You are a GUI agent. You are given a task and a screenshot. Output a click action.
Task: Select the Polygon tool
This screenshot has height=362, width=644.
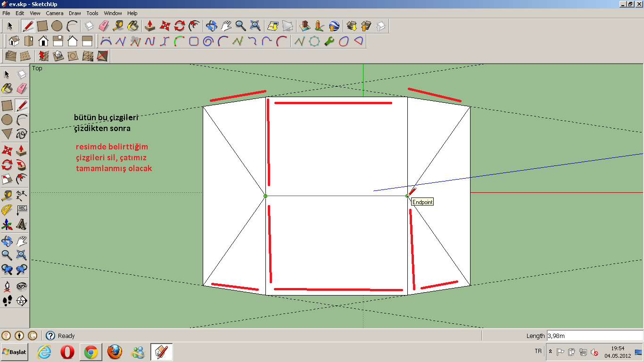point(7,134)
